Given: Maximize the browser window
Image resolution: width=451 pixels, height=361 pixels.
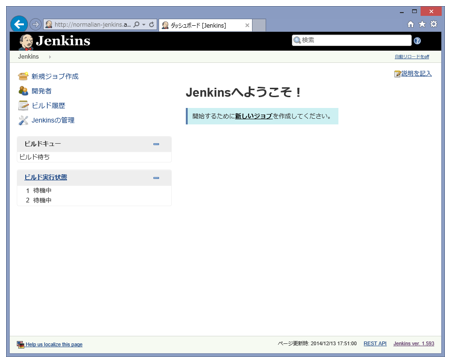Looking at the screenshot, I should coord(414,11).
